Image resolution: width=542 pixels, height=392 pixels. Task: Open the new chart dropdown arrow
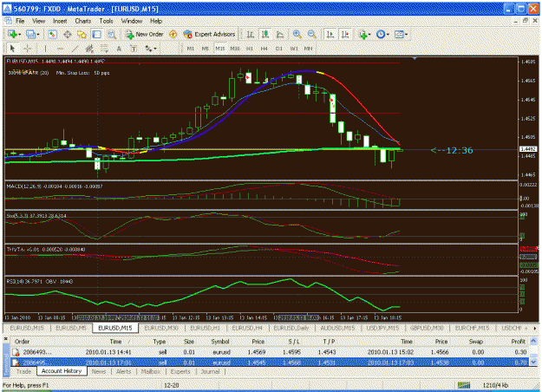(x=20, y=35)
